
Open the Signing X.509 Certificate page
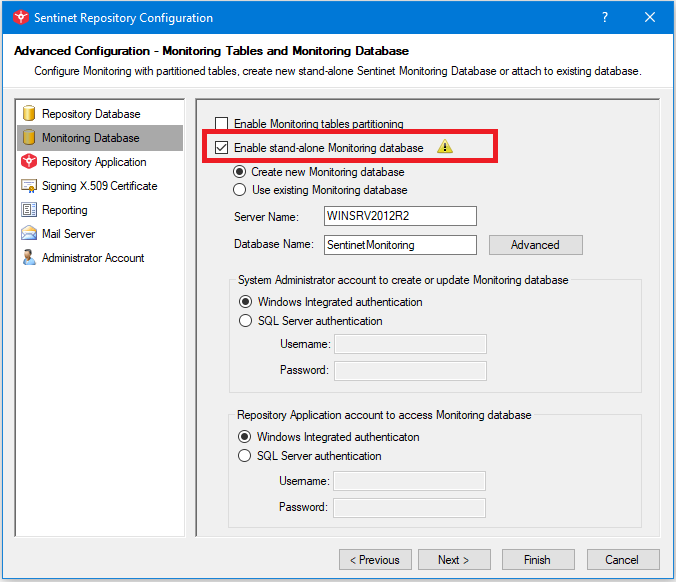point(100,186)
